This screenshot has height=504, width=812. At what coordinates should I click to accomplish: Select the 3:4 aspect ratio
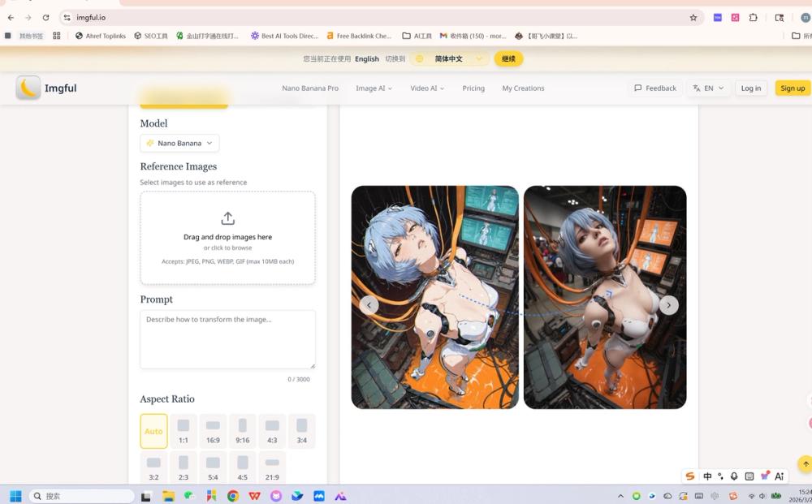click(302, 431)
